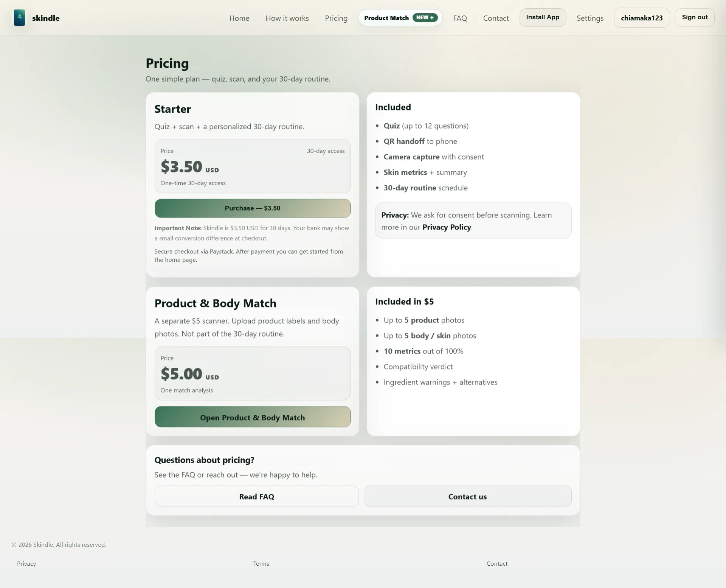Click 'Compatibility verdict' list item
Image resolution: width=726 pixels, height=588 pixels.
tap(418, 367)
